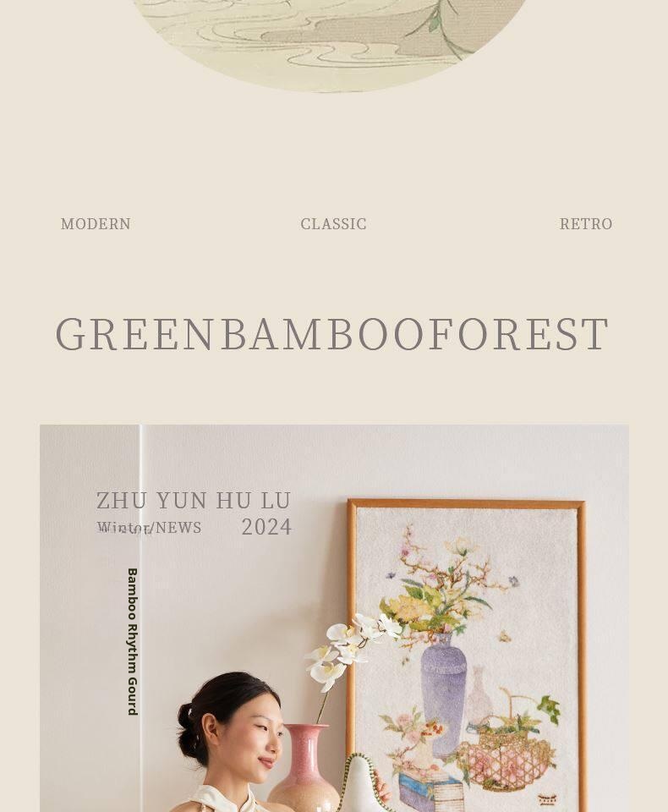Click the wooden frame of the painting
The width and height of the screenshot is (668, 812).
coord(466,503)
